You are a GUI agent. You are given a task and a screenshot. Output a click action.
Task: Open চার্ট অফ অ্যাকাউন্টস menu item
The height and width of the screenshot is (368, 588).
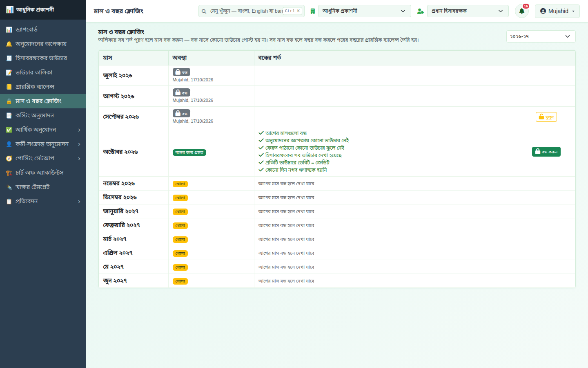[x=43, y=173]
